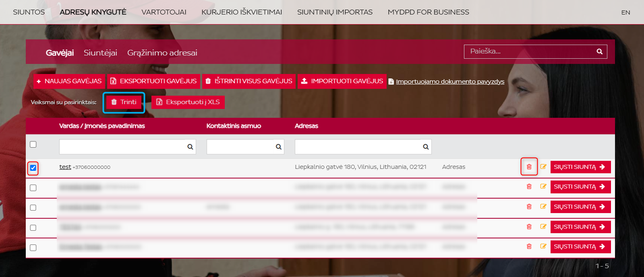This screenshot has height=277, width=644.
Task: Check the checkbox in the last table row
Action: [33, 248]
